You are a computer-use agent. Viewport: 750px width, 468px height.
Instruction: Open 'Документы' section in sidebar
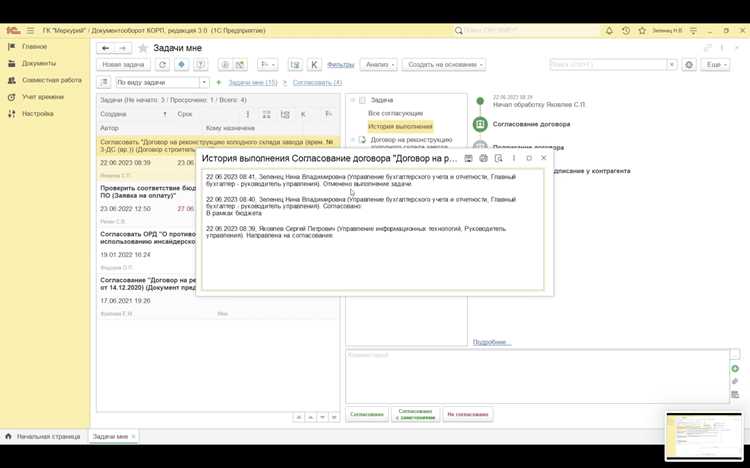click(39, 64)
